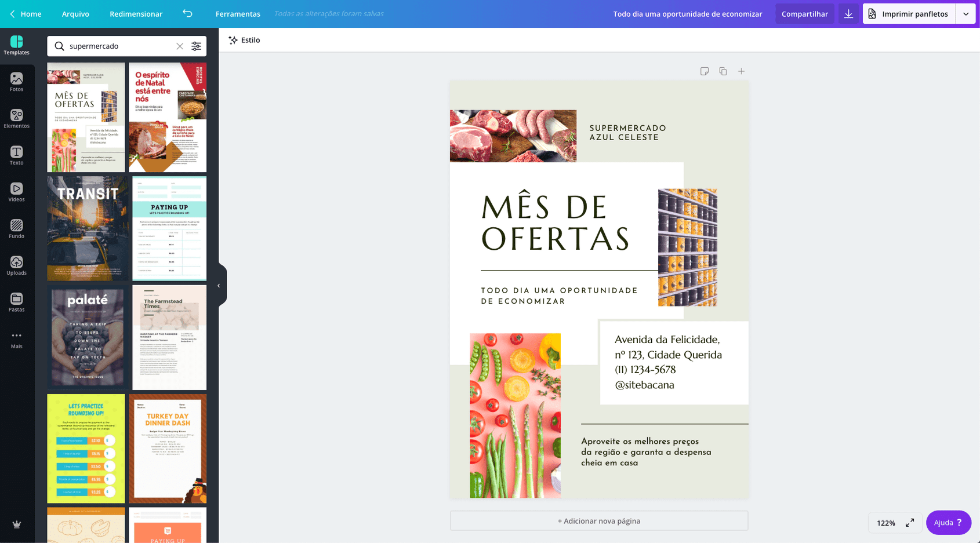Click the supermercado search field

click(119, 46)
